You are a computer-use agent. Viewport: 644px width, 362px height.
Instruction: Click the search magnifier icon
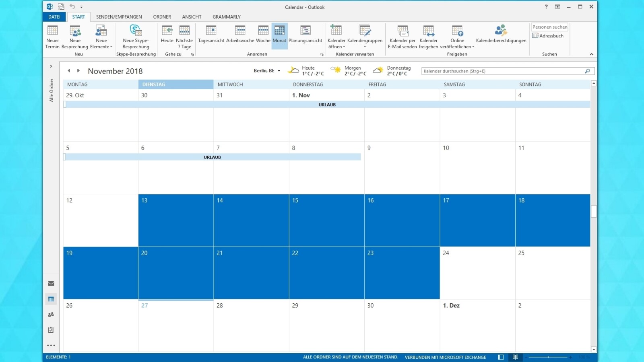(x=588, y=71)
